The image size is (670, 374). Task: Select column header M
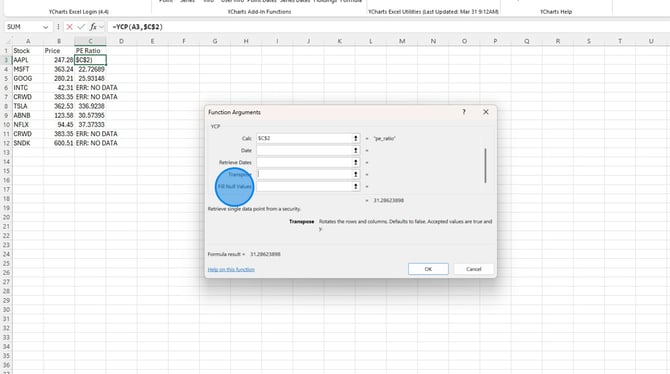coord(402,41)
